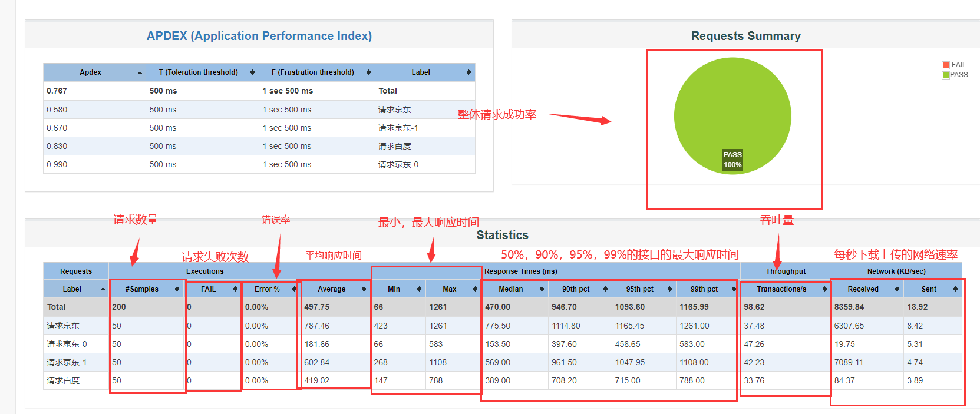Sort Statistics by Received column
The image size is (980, 414).
[867, 289]
